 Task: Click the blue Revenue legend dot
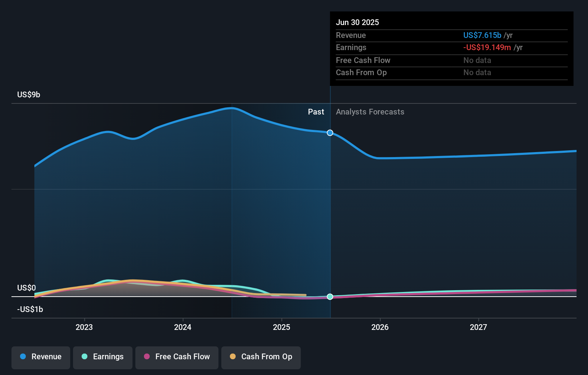tap(23, 356)
